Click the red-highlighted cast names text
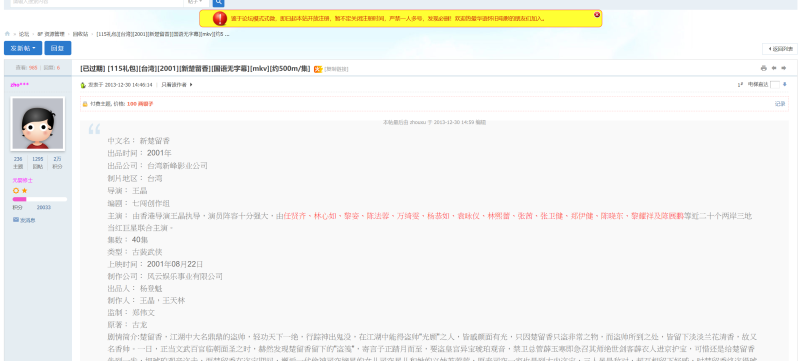 pos(483,216)
